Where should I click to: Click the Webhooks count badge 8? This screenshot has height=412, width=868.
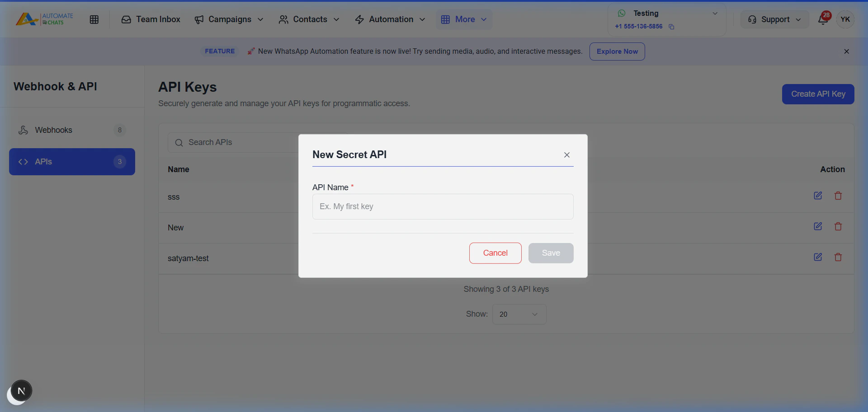click(119, 130)
